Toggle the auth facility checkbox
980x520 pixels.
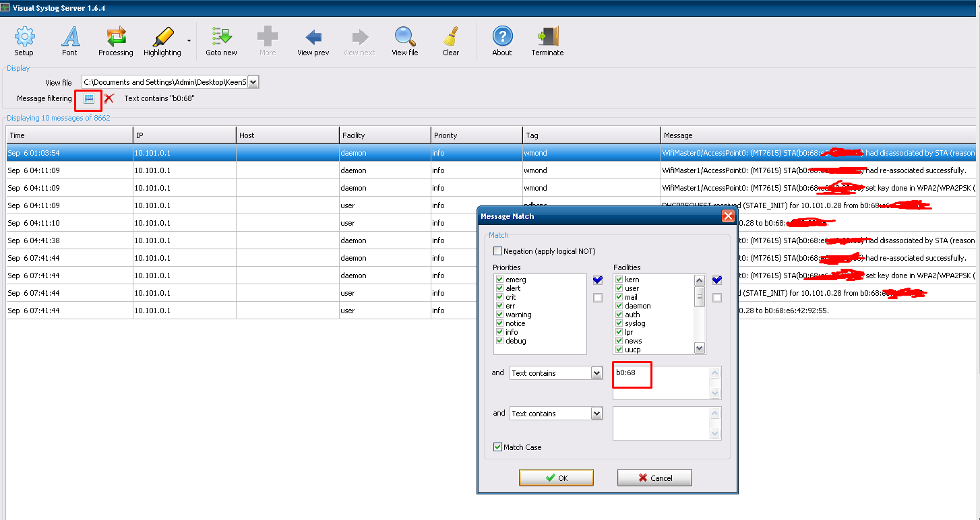tap(619, 315)
